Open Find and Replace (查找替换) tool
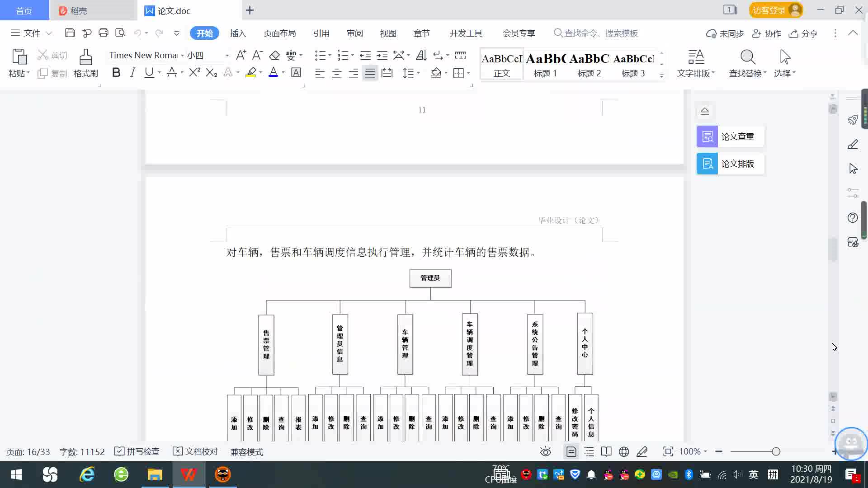 click(747, 63)
